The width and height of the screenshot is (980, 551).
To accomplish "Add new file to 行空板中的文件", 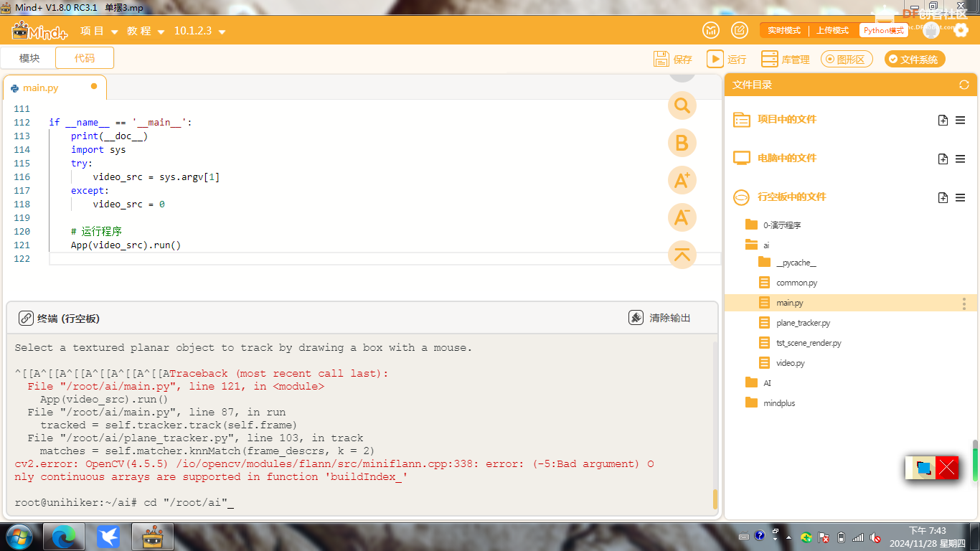I will [943, 197].
